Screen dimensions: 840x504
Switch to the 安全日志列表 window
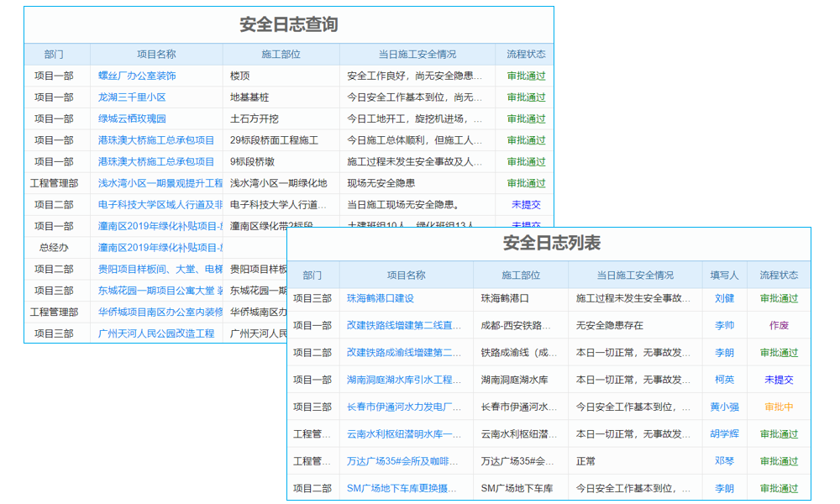[554, 246]
